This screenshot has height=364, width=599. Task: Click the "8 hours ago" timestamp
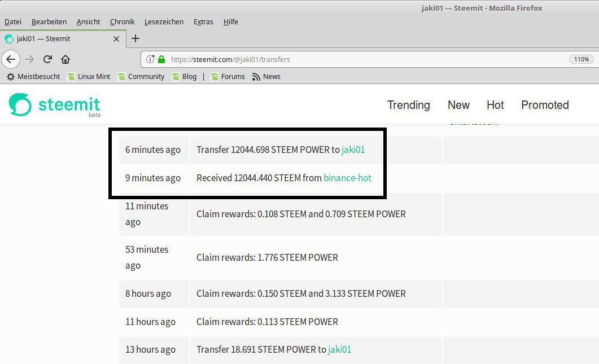(x=148, y=293)
